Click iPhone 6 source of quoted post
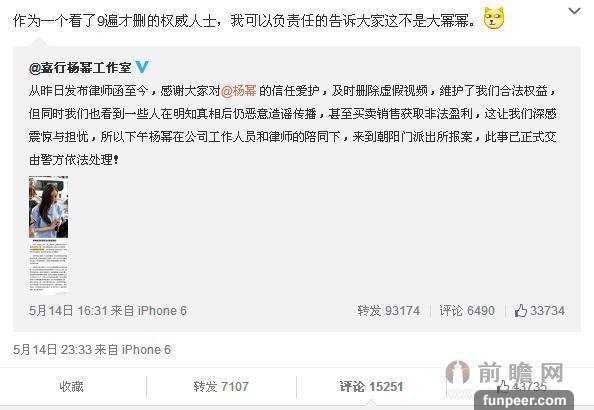The image size is (594, 410). (x=162, y=311)
